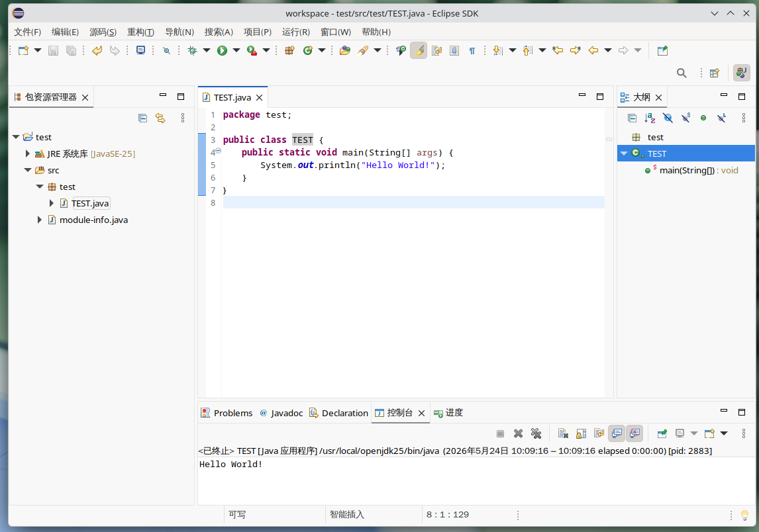Image resolution: width=759 pixels, height=532 pixels.
Task: Select the Java perspective icon
Action: [741, 73]
